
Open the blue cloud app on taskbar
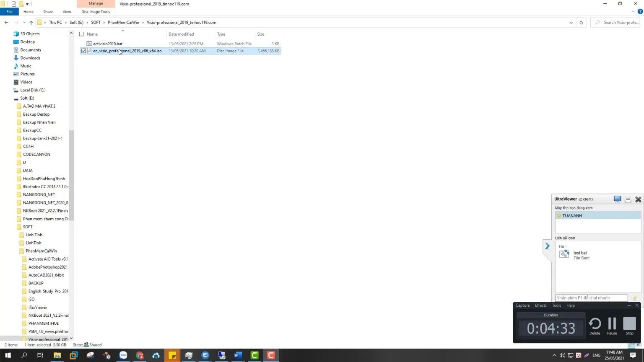pyautogui.click(x=156, y=355)
